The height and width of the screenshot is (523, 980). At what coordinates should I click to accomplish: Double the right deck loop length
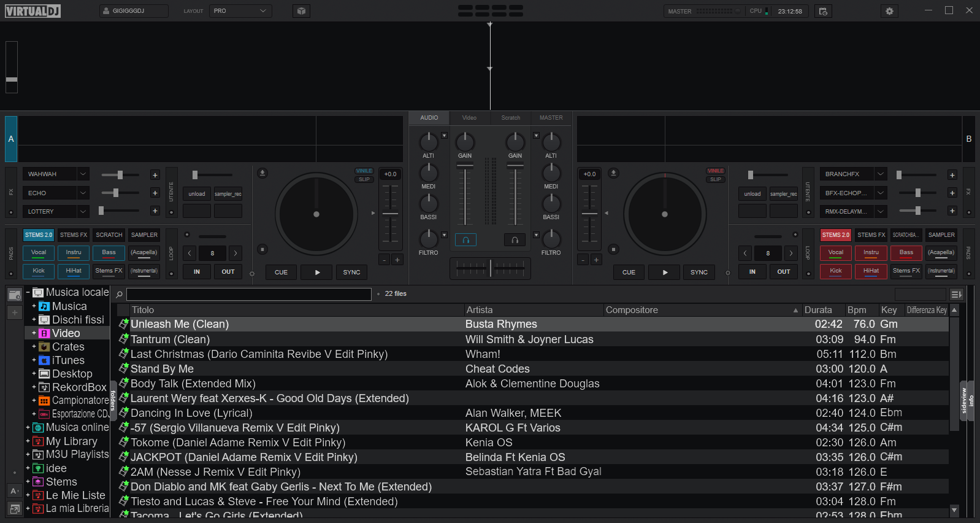click(791, 253)
